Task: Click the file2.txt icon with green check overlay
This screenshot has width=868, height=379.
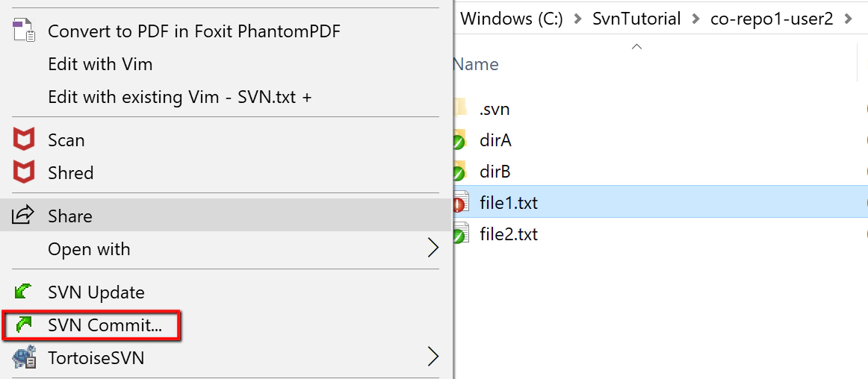Action: [461, 234]
